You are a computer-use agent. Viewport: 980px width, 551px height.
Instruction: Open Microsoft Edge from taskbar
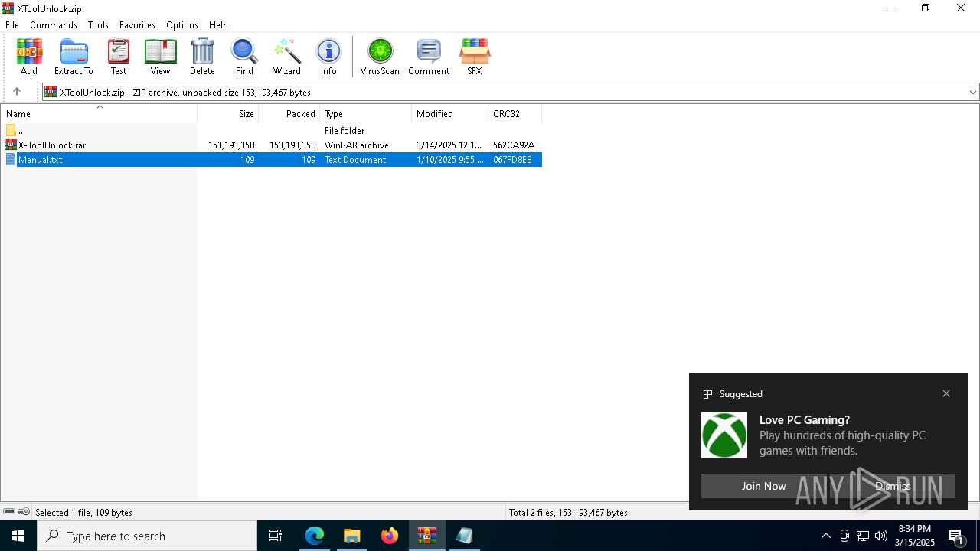(x=315, y=536)
